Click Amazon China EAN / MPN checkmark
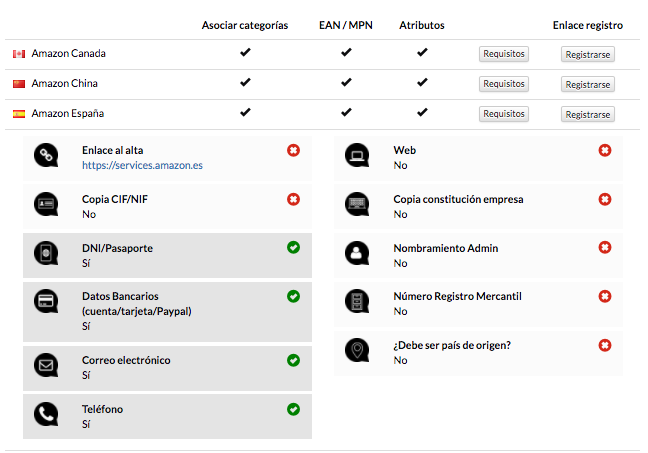The image size is (648, 453). 346,82
